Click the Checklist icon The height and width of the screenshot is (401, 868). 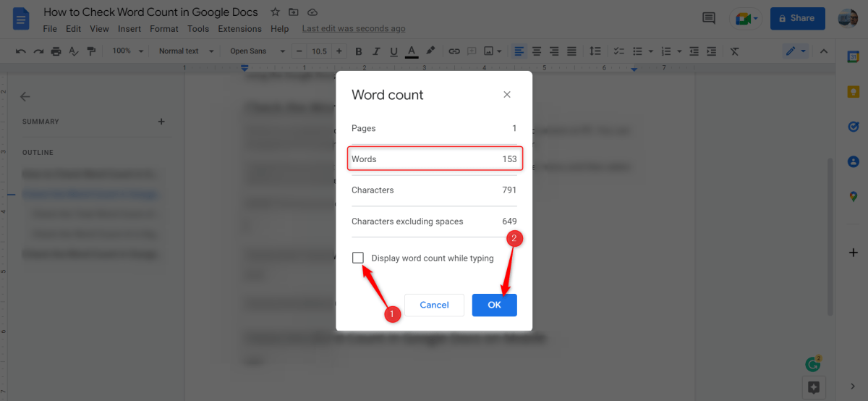619,51
